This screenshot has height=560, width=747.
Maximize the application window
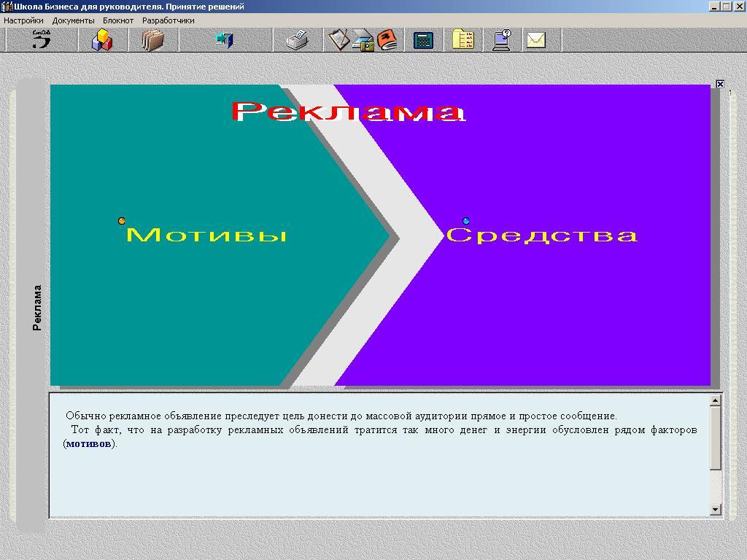tap(726, 6)
